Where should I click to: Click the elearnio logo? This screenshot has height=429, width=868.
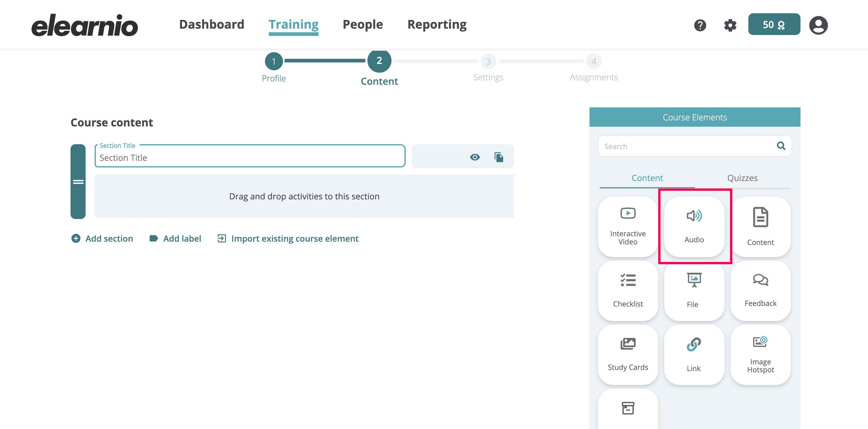85,25
